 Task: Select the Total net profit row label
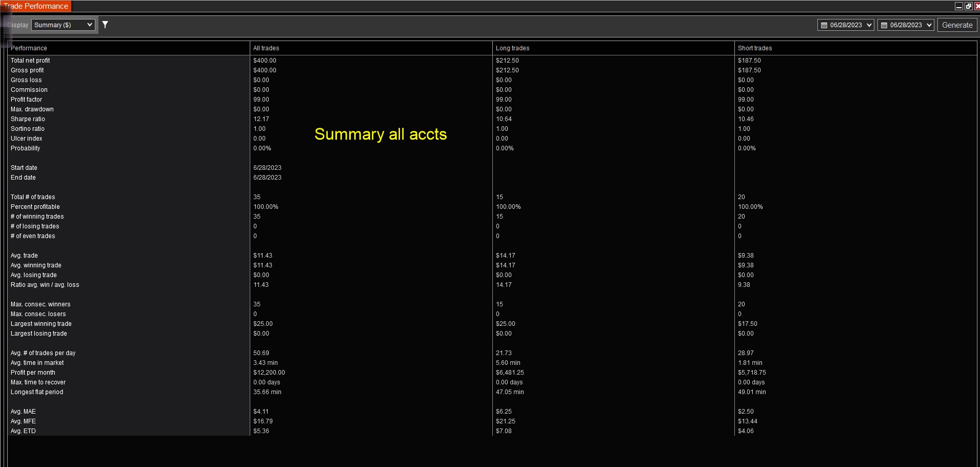[x=30, y=61]
